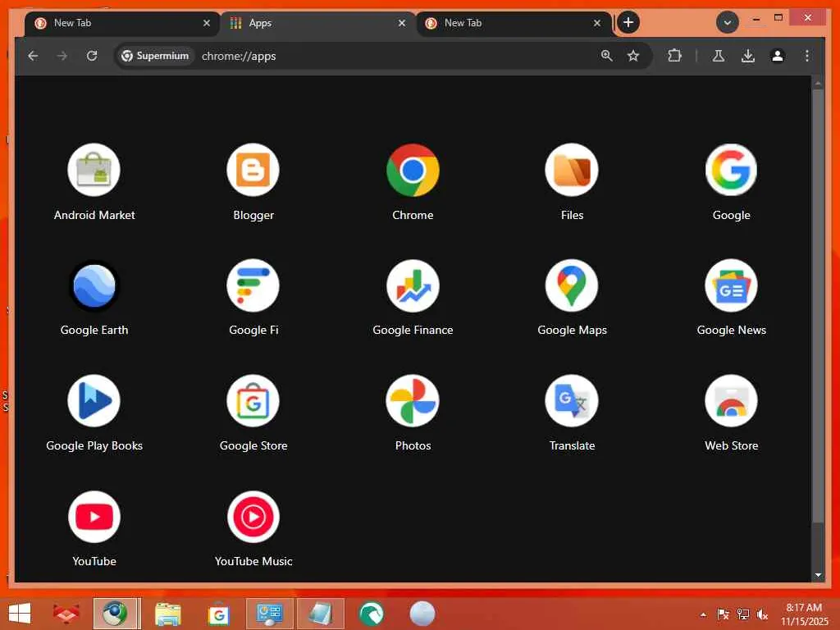Viewport: 840px width, 630px height.
Task: Click the Supermium site info chip
Action: point(155,56)
